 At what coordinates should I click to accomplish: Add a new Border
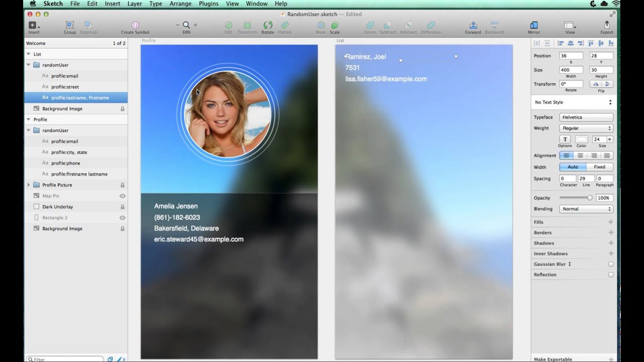(611, 232)
